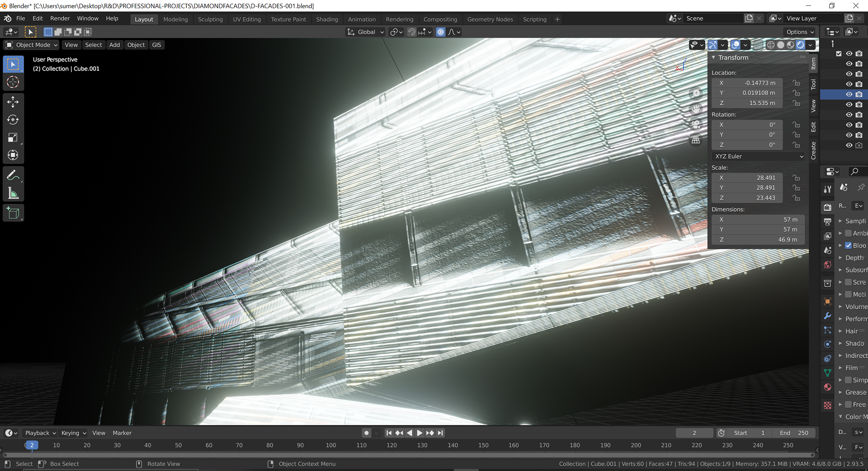The width and height of the screenshot is (868, 471).
Task: Open the Object Mode dropdown
Action: [32, 45]
